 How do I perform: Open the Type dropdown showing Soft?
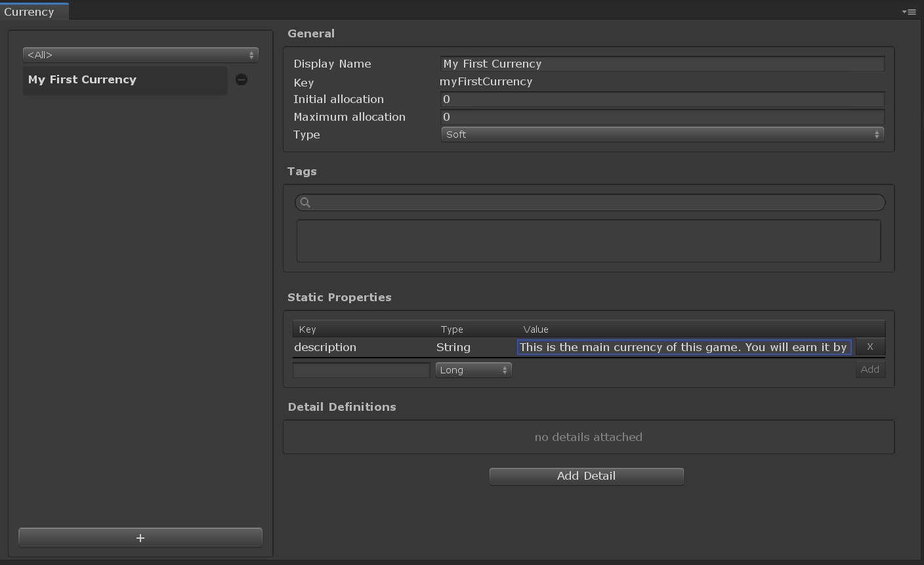coord(662,135)
